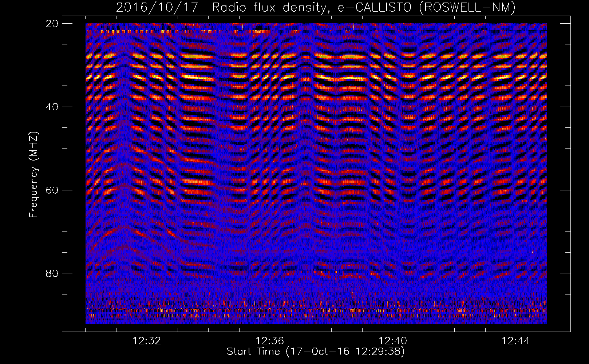
Task: Click the x-axis time label '12:32'
Action: [147, 341]
